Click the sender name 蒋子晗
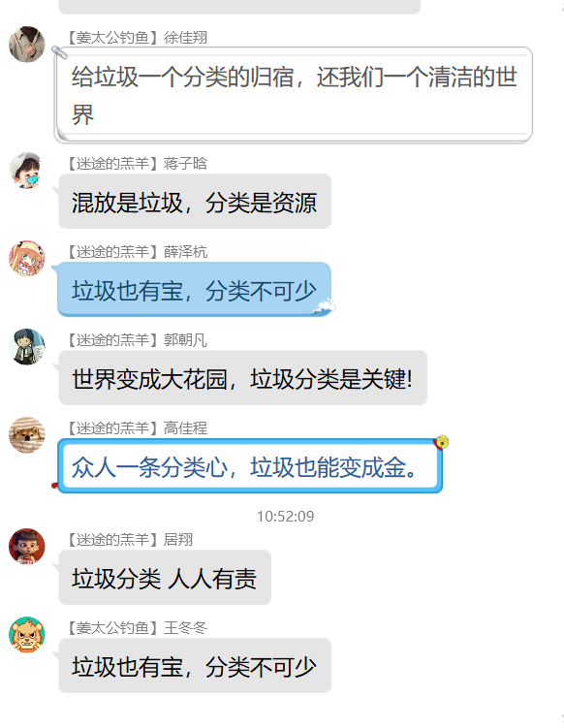564x728 pixels. [x=185, y=164]
